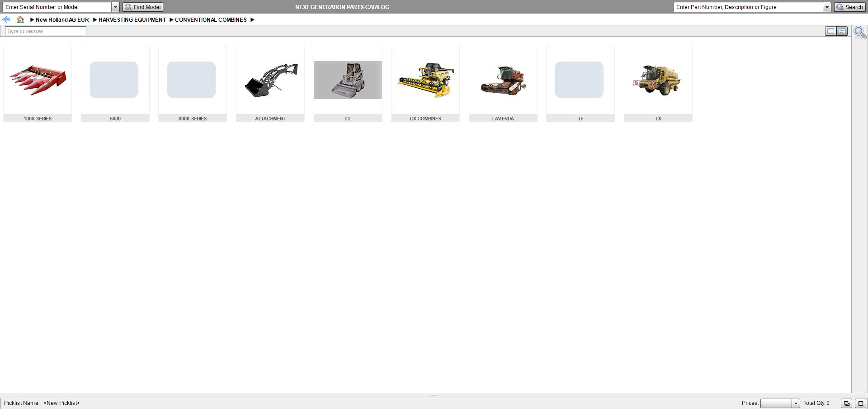Switch to list view icon
The image size is (868, 409).
[830, 31]
